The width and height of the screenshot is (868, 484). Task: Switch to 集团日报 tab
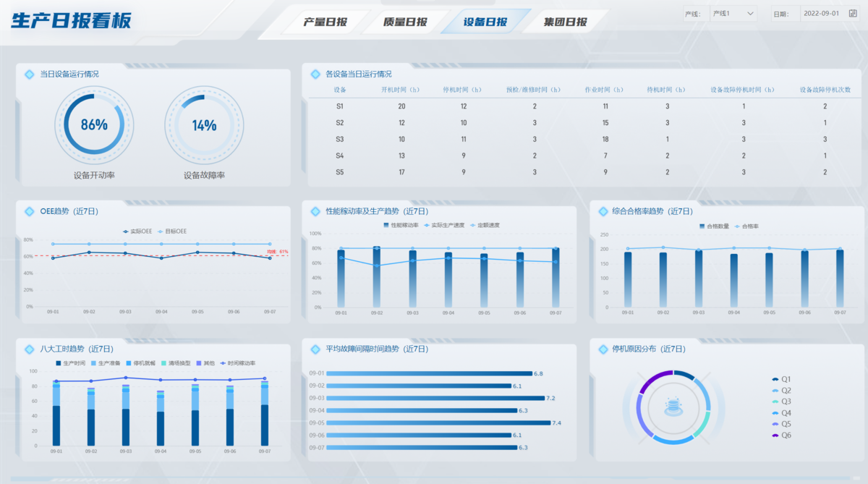coord(566,22)
